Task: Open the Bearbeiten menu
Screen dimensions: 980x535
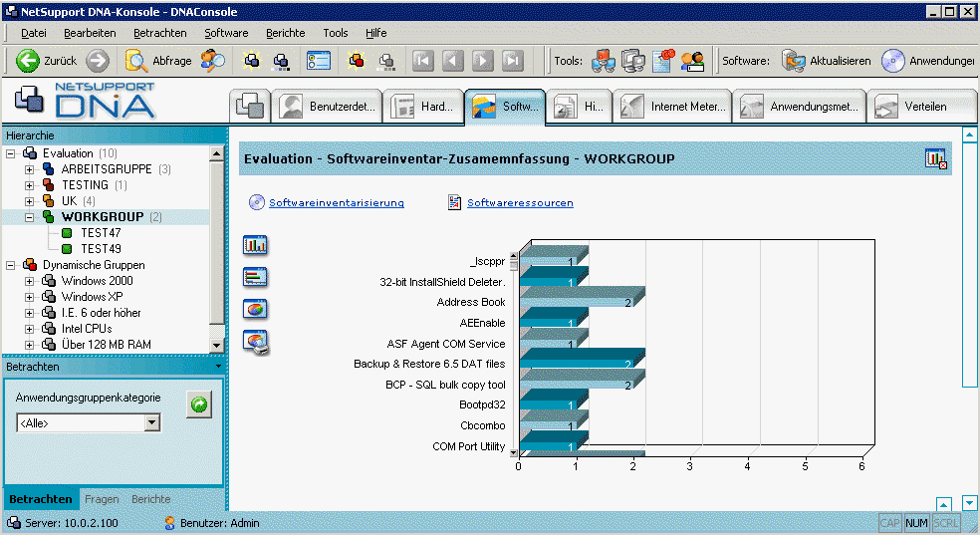Action: [90, 33]
